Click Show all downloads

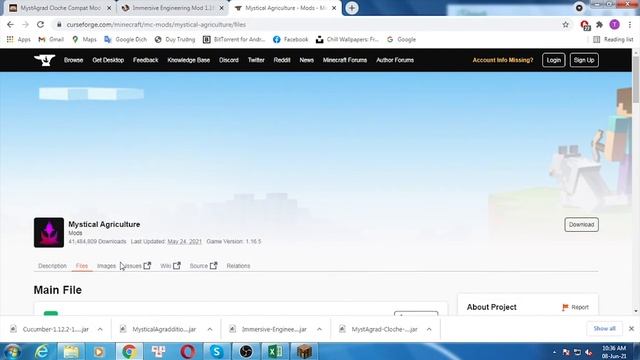[604, 329]
